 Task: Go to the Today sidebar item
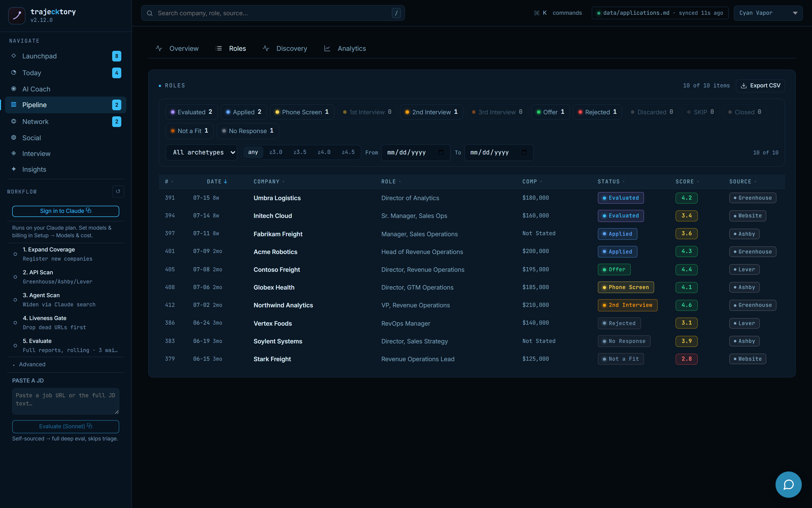coord(66,73)
